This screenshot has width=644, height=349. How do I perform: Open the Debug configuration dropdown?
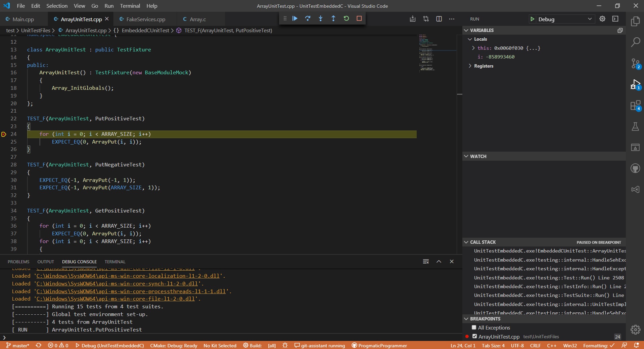(x=564, y=19)
